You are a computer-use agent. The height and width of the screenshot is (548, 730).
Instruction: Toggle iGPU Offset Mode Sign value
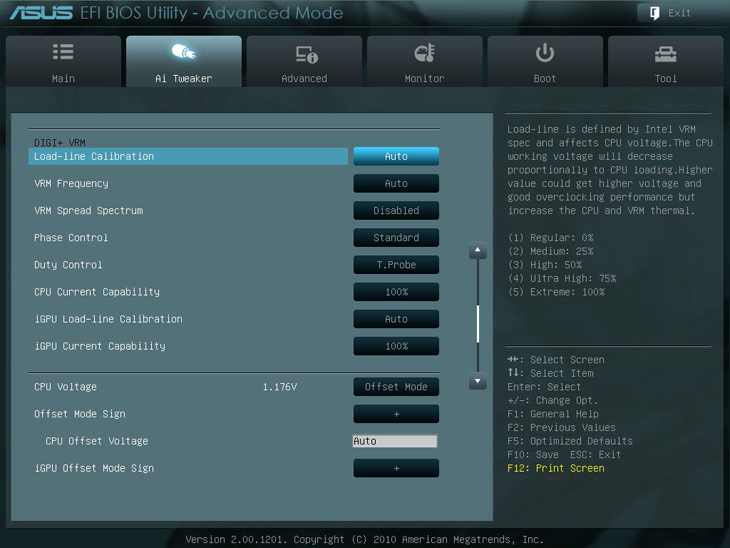(396, 468)
